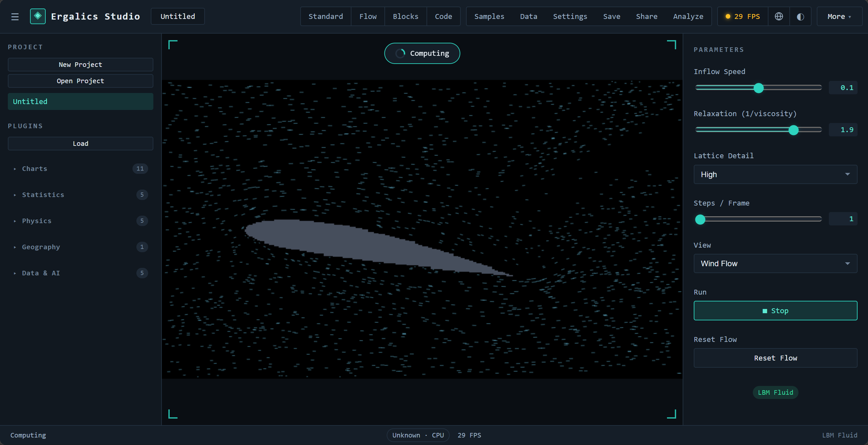The width and height of the screenshot is (868, 445).
Task: Click the Relaxation value 1.9
Action: pyautogui.click(x=843, y=130)
